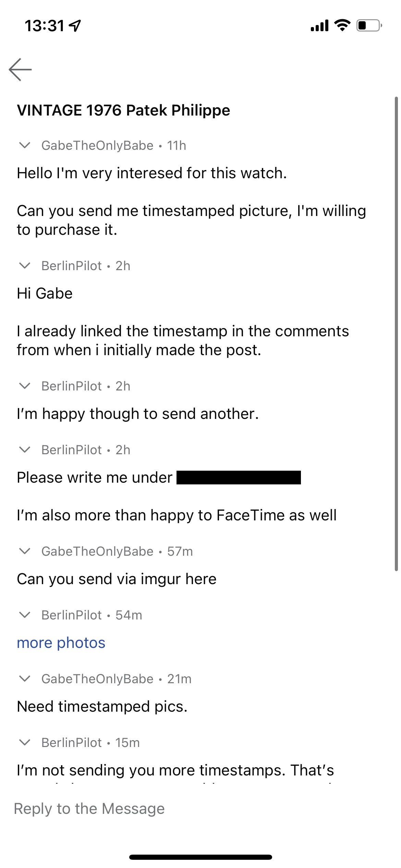Collapse the 'Need timestamped pics' message
The height and width of the screenshot is (868, 401).
pos(25,679)
